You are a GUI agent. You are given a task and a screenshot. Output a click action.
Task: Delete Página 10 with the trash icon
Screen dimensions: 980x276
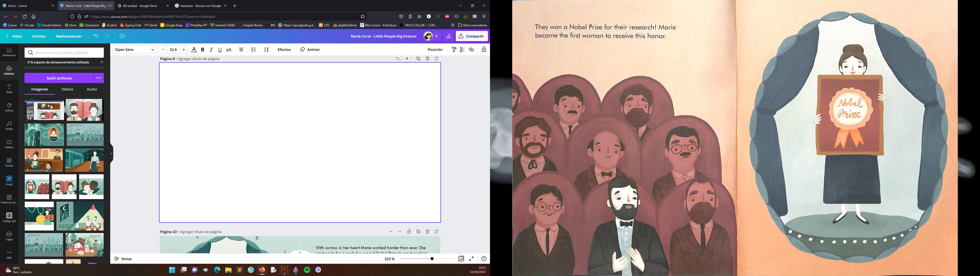427,231
